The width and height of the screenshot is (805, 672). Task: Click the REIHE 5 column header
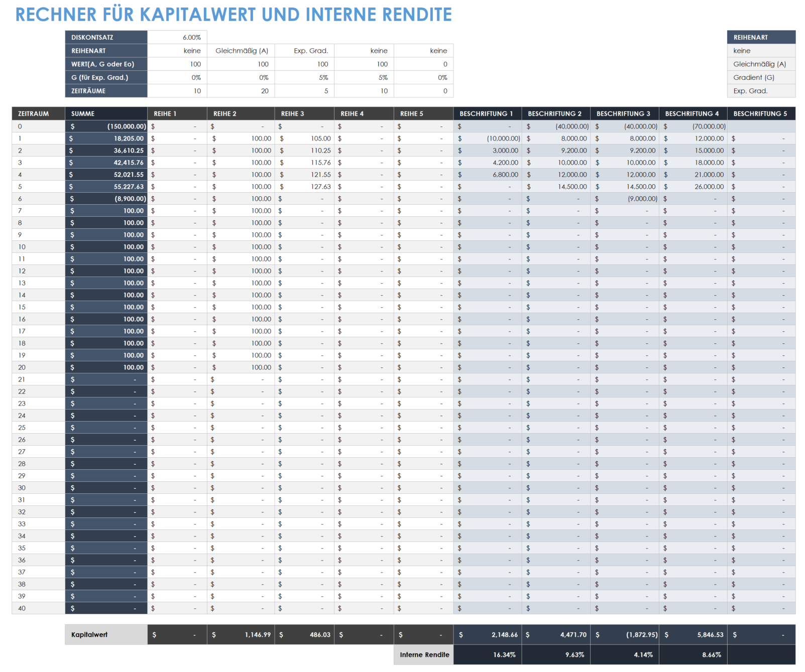(x=424, y=113)
